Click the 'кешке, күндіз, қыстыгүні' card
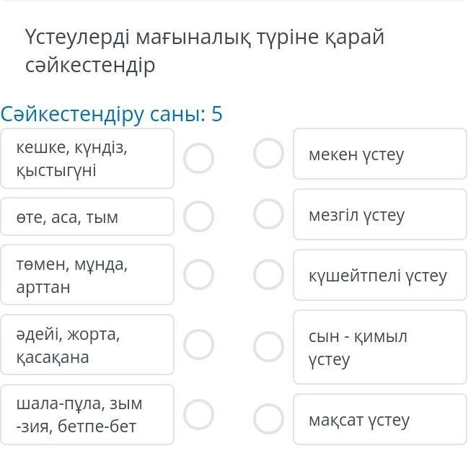476x451 pixels. [87, 159]
